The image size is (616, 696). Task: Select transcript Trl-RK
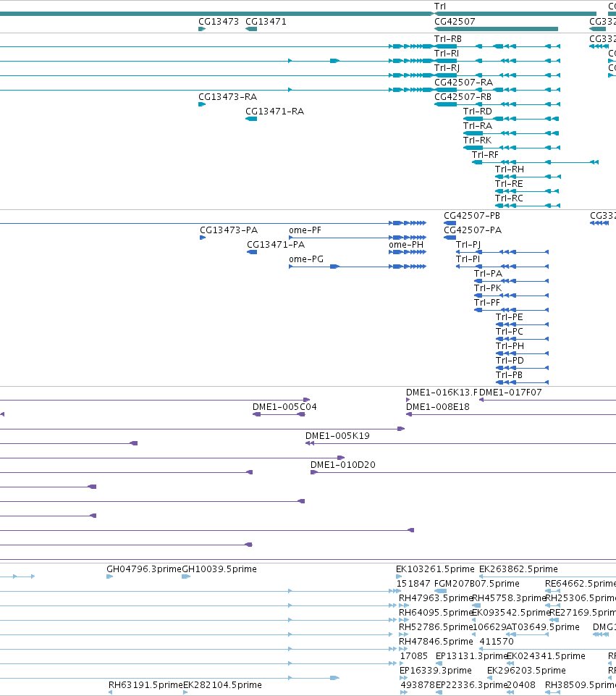pyautogui.click(x=512, y=148)
